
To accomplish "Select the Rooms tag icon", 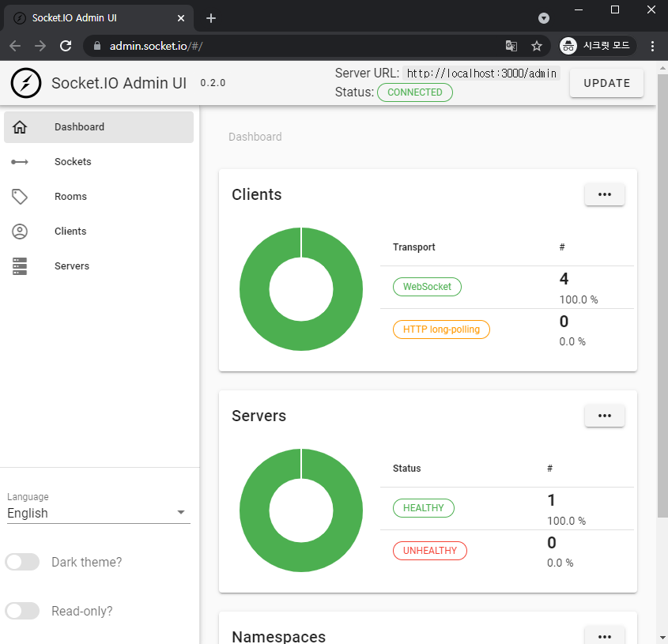I will (x=20, y=197).
